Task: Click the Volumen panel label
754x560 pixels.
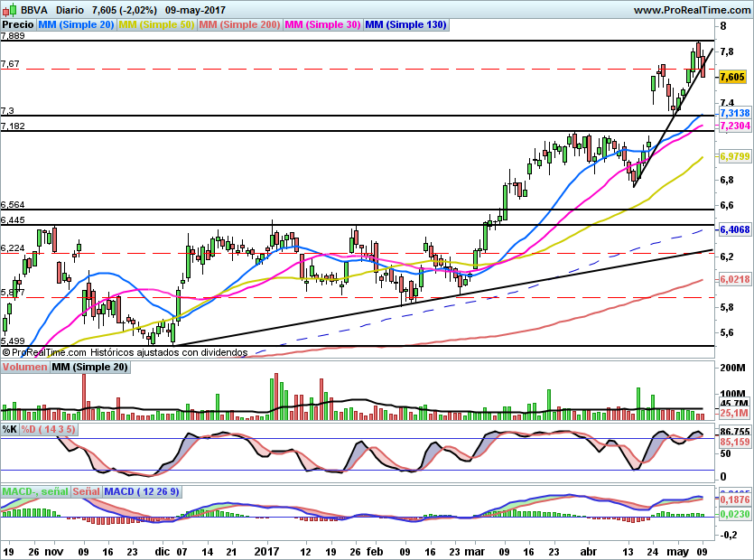Action: pos(24,367)
